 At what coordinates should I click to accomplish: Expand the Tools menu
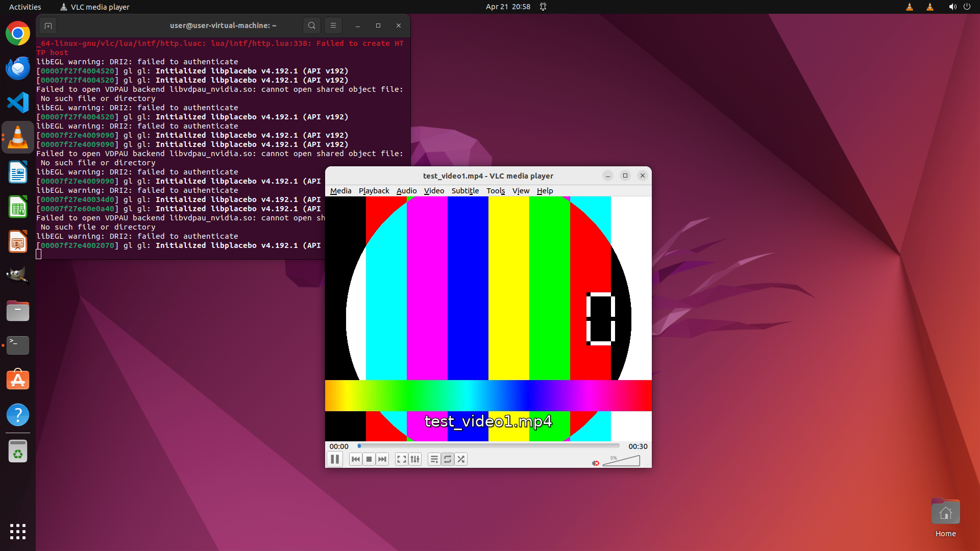[495, 191]
